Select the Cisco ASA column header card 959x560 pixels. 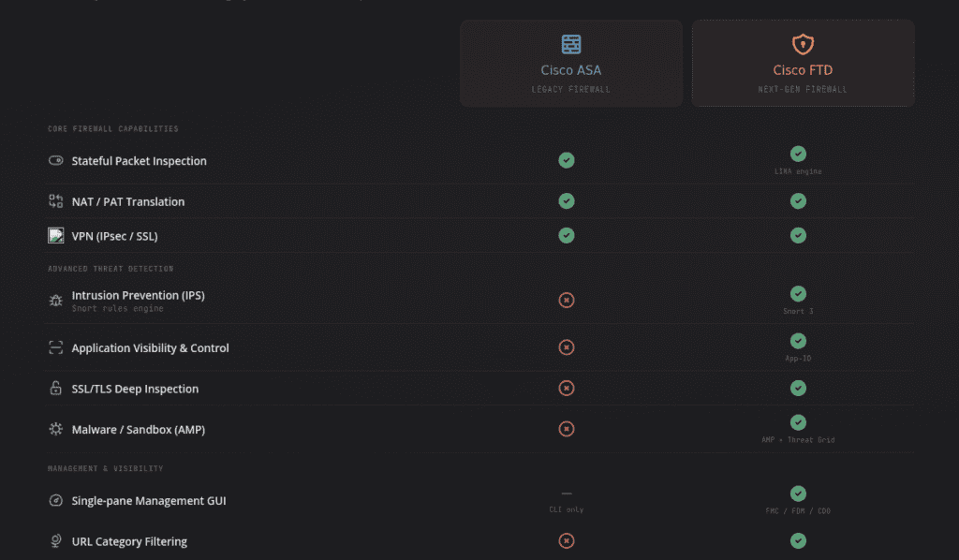pyautogui.click(x=570, y=63)
